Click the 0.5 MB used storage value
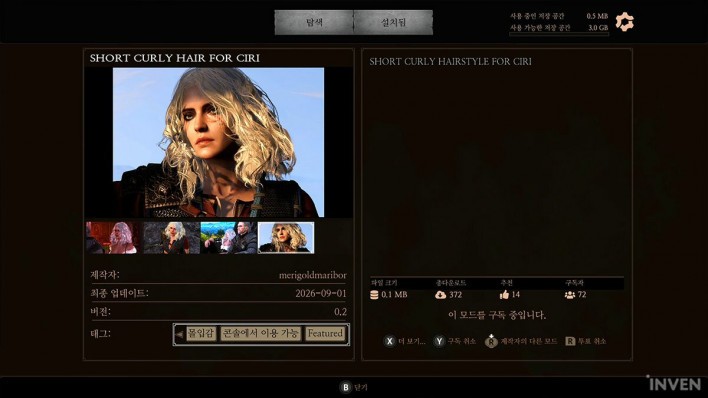This screenshot has width=708, height=398. (x=597, y=16)
